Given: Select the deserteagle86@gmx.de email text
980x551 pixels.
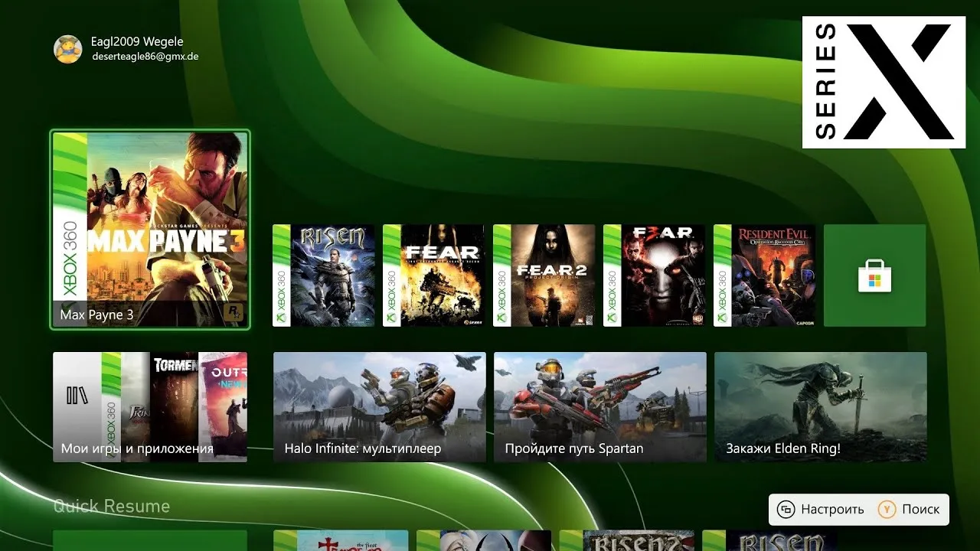Looking at the screenshot, I should [145, 56].
